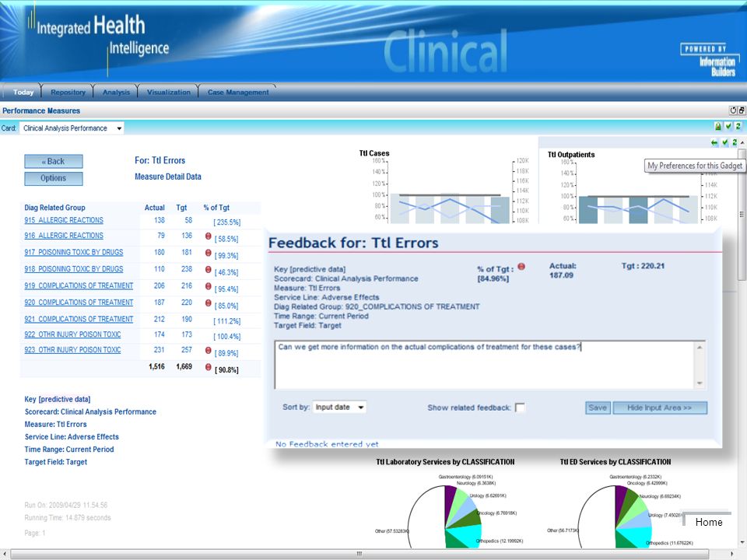Open 921 COMPLICATIONS OF TREATMENT link
The image size is (747, 560).
point(79,319)
